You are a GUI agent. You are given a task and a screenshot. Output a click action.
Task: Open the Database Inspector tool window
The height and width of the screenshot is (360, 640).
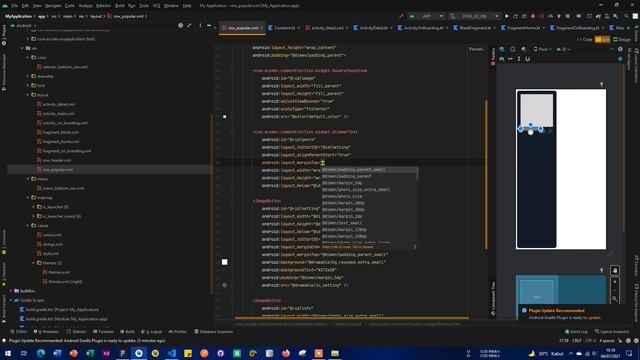pyautogui.click(x=214, y=331)
